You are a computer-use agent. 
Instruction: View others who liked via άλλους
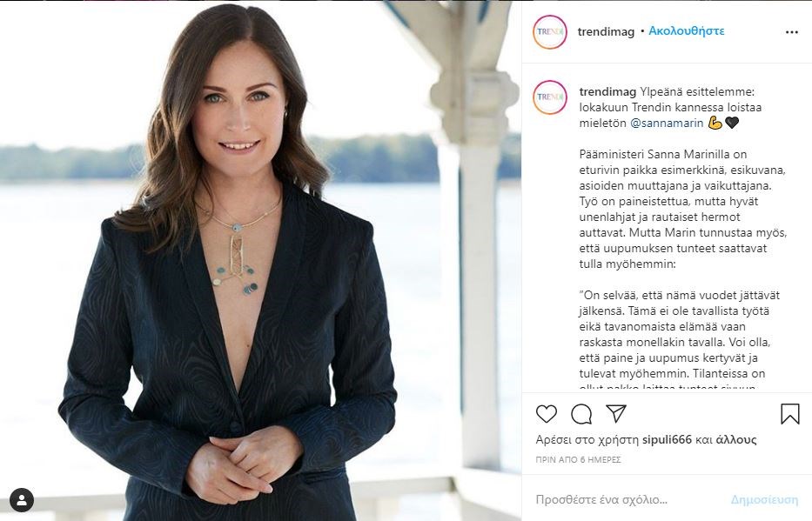(x=733, y=439)
